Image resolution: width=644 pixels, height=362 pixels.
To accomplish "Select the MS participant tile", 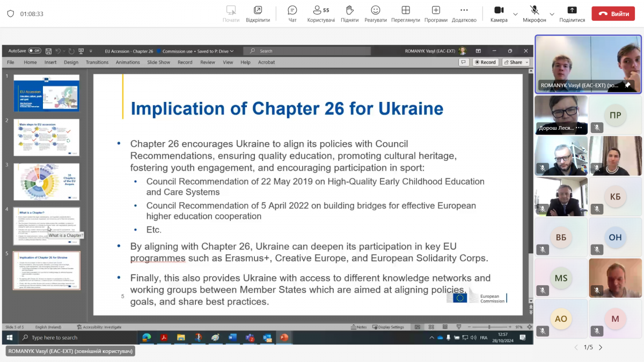I will (x=561, y=278).
